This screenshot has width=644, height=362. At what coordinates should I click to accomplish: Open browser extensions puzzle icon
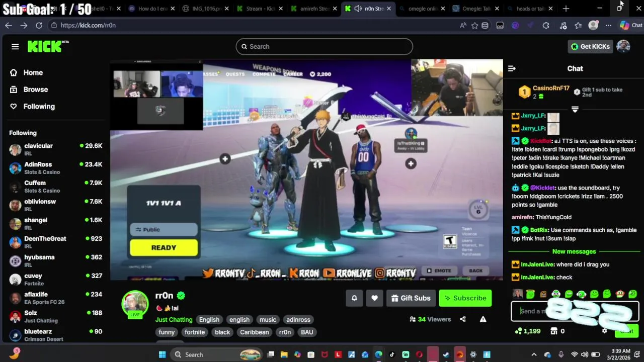(x=546, y=25)
